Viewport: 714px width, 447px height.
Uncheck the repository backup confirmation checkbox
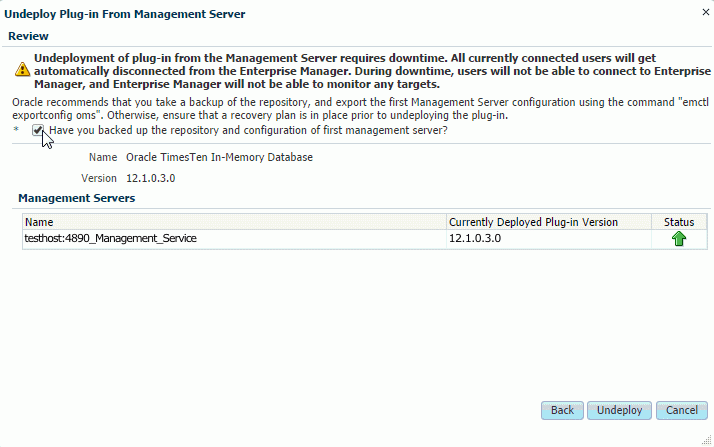tap(38, 131)
